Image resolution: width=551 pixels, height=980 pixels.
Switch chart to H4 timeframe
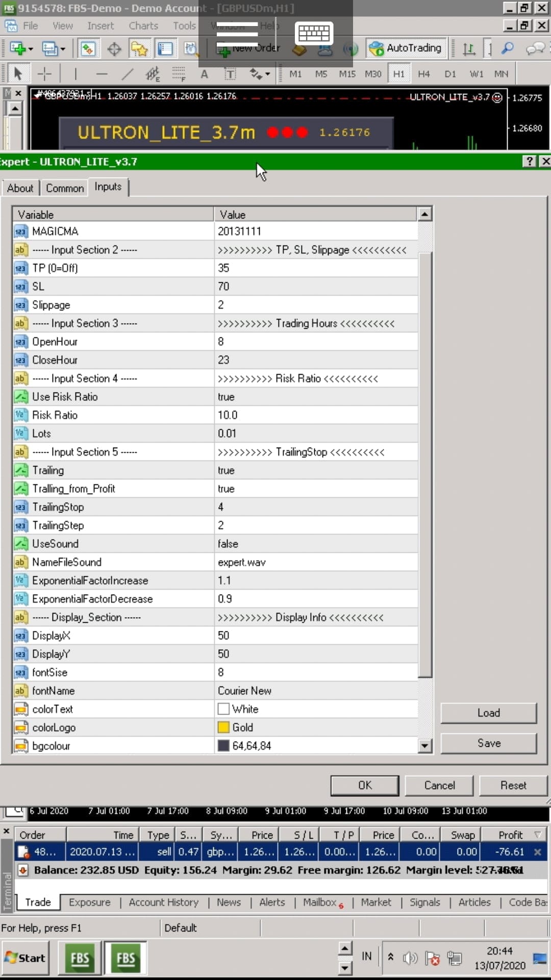[423, 74]
